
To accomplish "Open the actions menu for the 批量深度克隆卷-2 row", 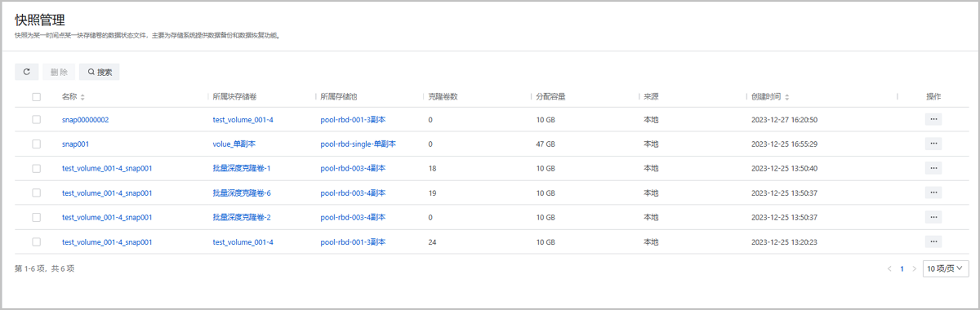I will click(933, 217).
